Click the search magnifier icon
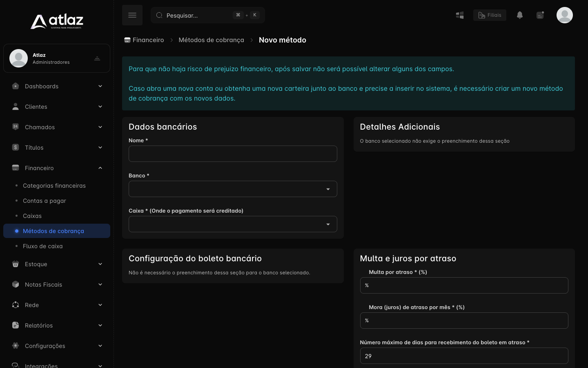 (159, 15)
